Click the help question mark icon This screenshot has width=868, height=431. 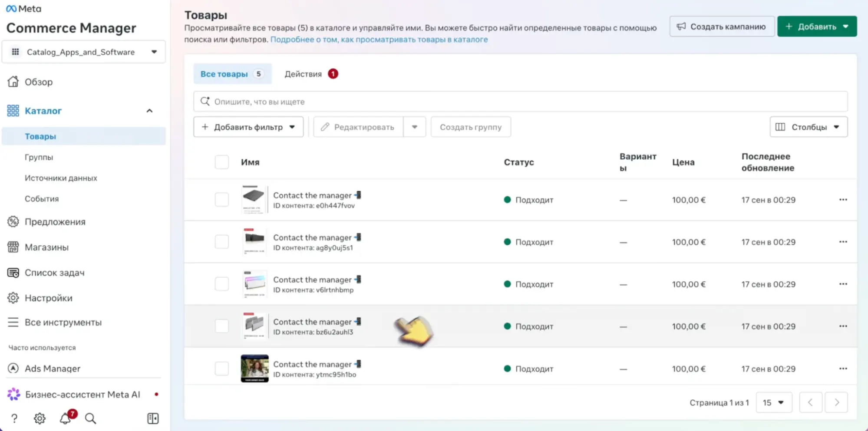pyautogui.click(x=14, y=418)
